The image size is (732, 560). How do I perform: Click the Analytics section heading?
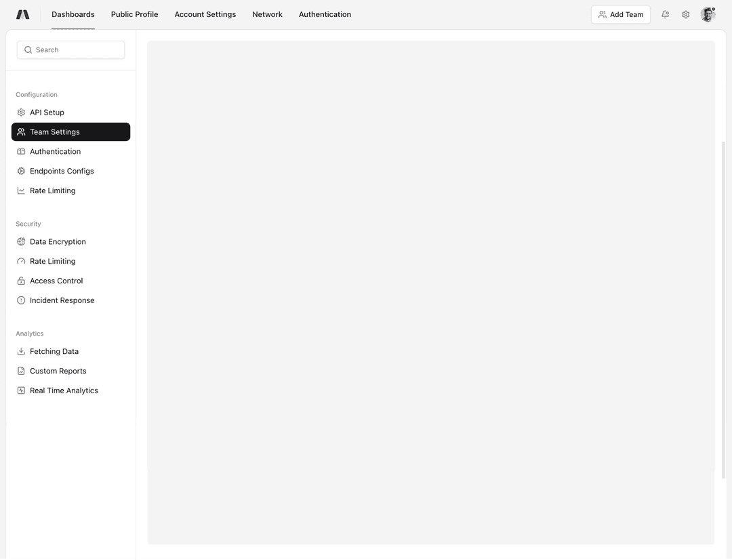pyautogui.click(x=29, y=334)
